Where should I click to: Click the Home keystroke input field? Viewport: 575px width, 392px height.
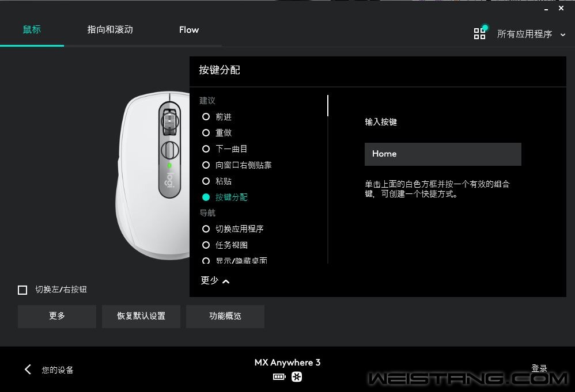tap(442, 154)
